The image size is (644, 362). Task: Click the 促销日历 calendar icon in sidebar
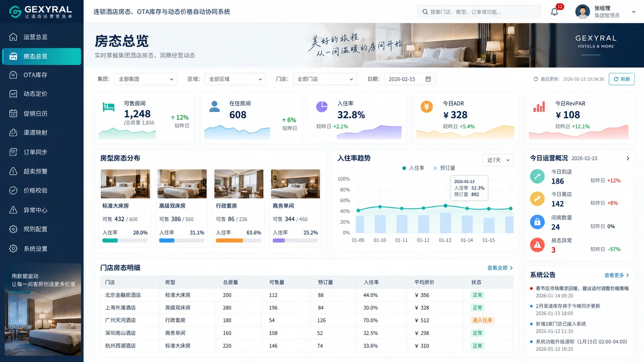(13, 113)
